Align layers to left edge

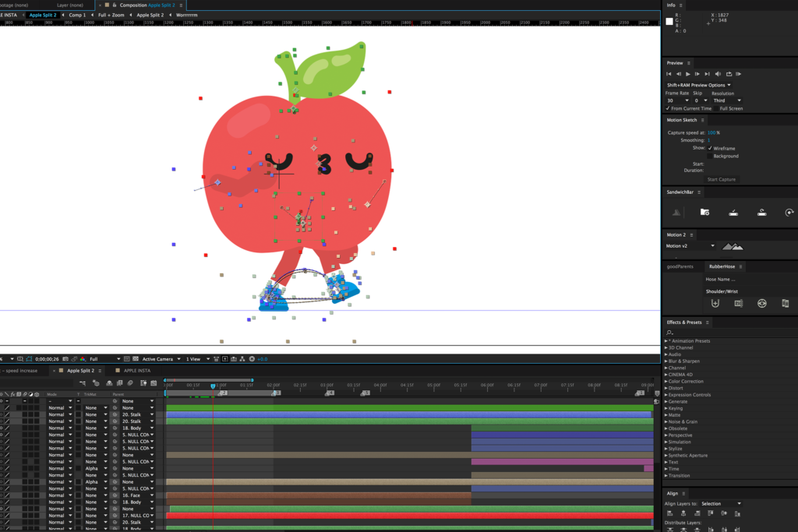pyautogui.click(x=669, y=513)
